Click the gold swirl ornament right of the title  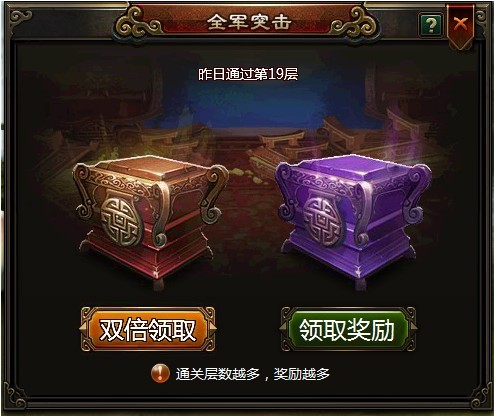tap(355, 22)
